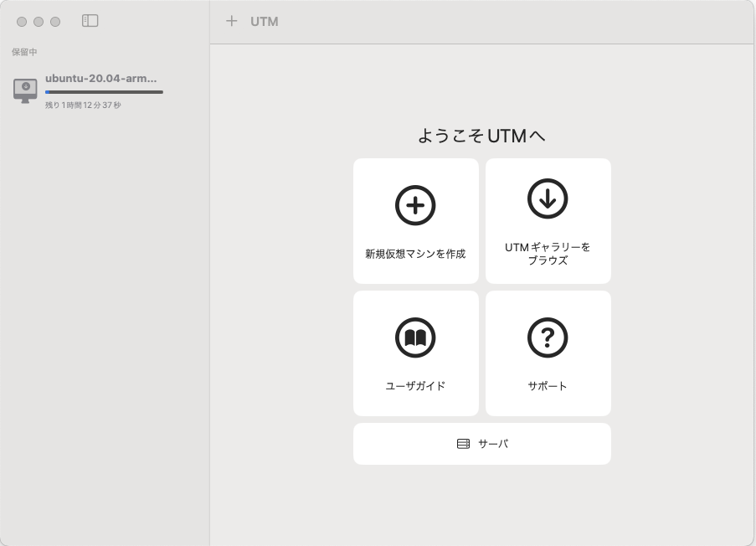
Task: Click the download arrow icon for UTM gallery
Action: coord(548,200)
